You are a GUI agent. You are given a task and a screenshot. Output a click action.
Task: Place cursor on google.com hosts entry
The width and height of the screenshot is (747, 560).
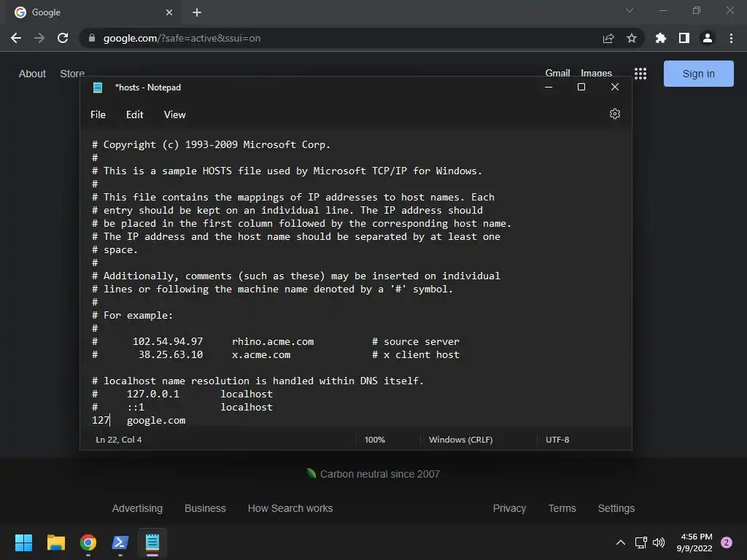click(x=156, y=421)
